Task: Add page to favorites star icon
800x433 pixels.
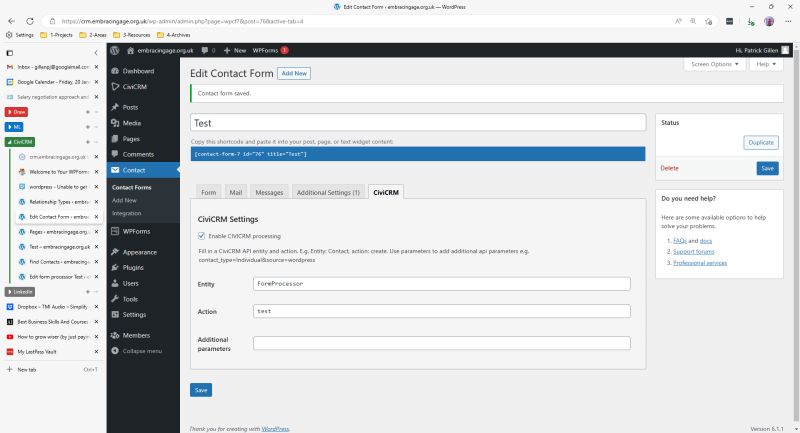Action: [x=708, y=21]
